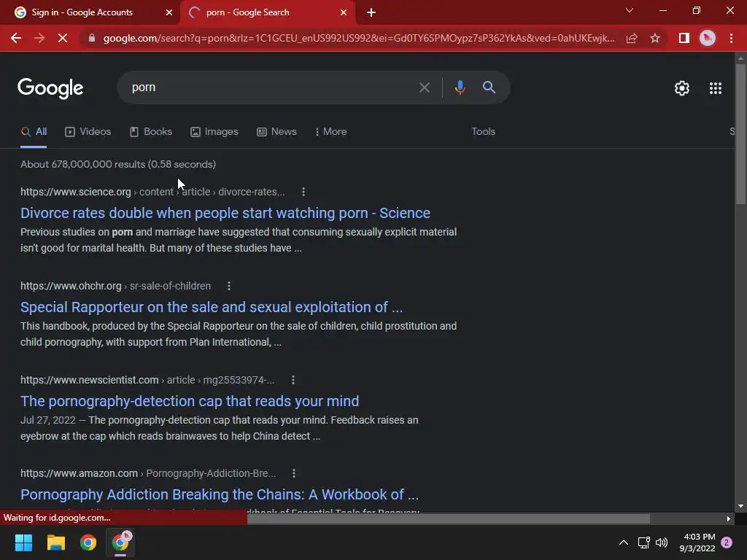The image size is (747, 560).
Task: Open Pornography Addiction workbook Amazon link
Action: tap(220, 494)
